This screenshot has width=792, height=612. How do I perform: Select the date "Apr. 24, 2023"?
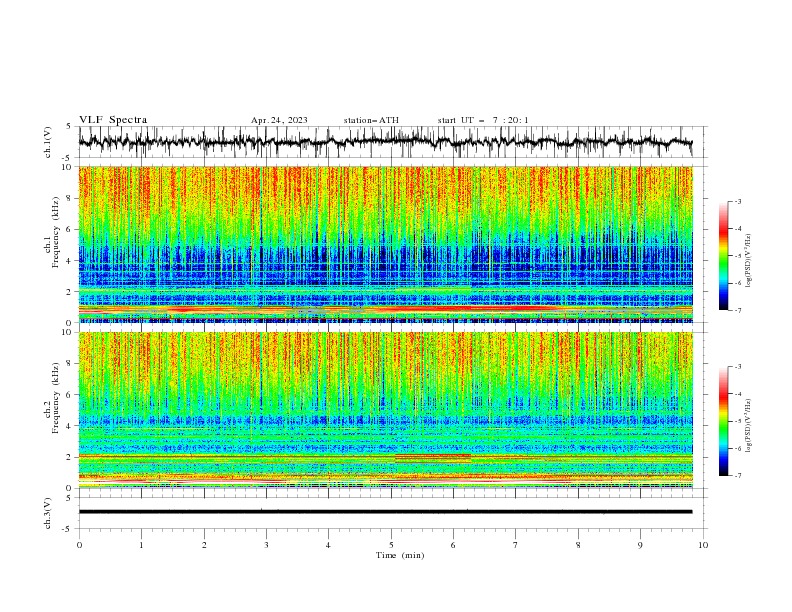point(279,120)
